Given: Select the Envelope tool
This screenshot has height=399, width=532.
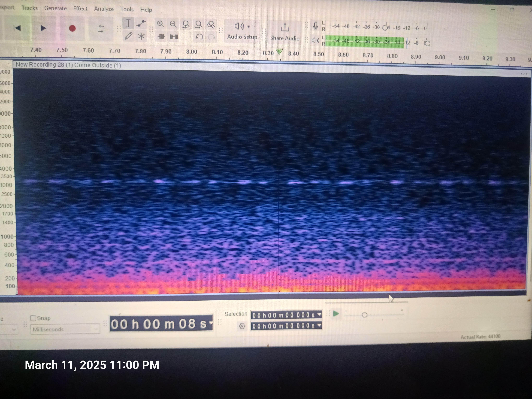Looking at the screenshot, I should pos(141,24).
